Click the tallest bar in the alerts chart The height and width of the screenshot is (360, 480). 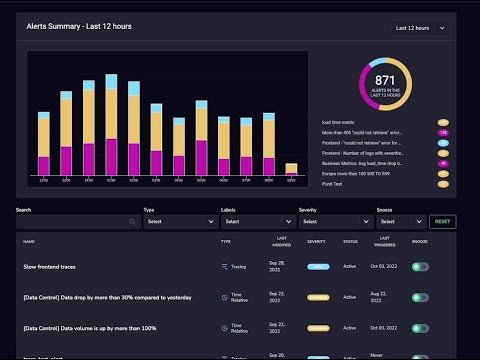point(111,125)
